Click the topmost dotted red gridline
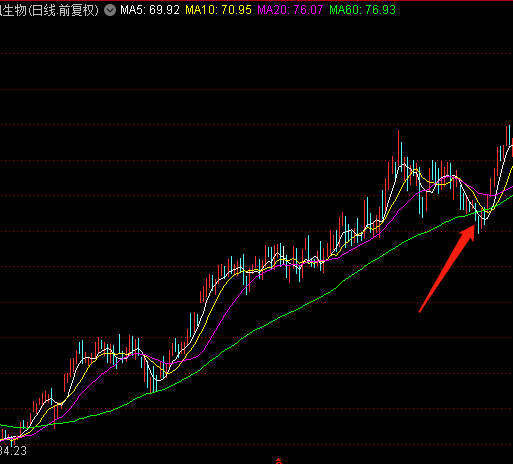The image size is (513, 464). (x=256, y=53)
